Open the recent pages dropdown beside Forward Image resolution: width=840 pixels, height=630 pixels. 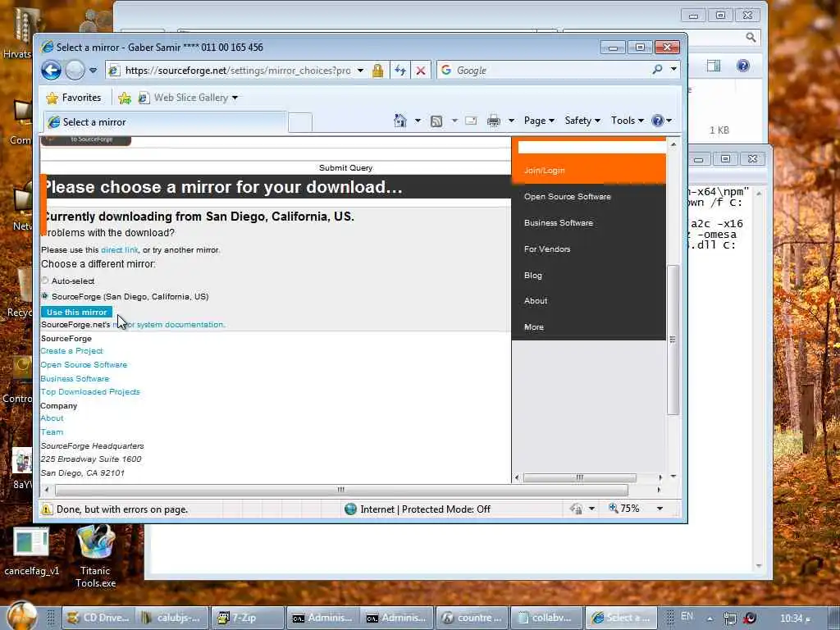coord(94,71)
